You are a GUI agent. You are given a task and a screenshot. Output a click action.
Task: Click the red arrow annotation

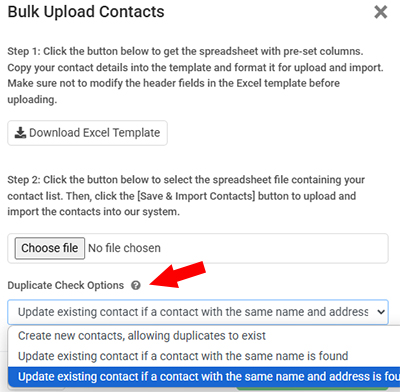click(178, 275)
